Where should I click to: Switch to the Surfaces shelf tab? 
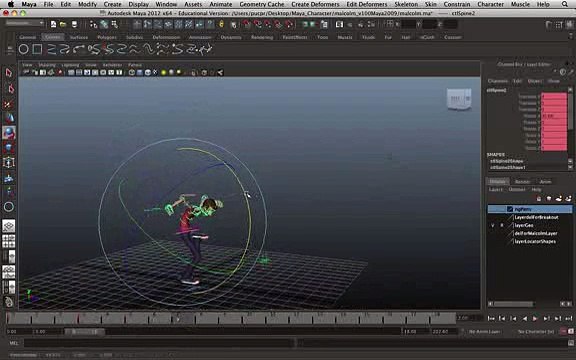pyautogui.click(x=79, y=37)
